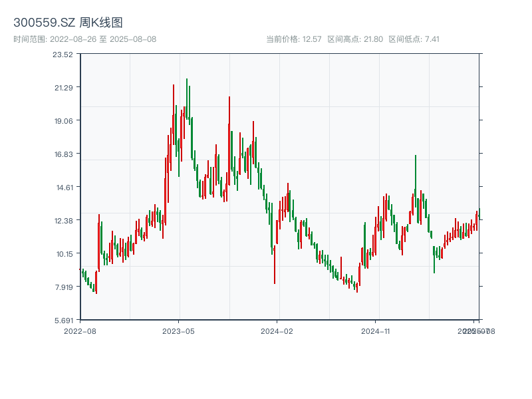The image size is (532, 399).
Task: Click x-axis label 2023-05
Action: [x=178, y=331]
